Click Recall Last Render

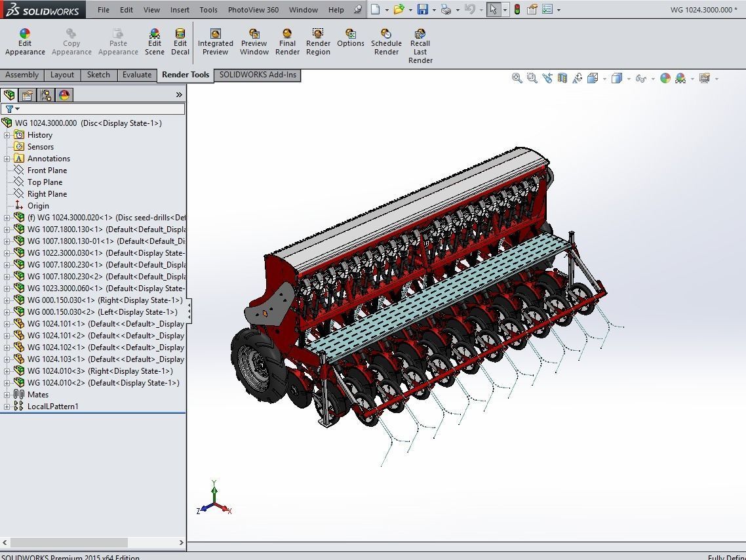[x=420, y=46]
